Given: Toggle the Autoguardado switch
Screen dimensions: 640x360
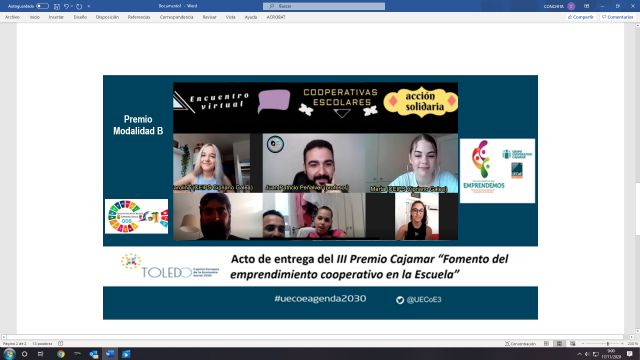Looking at the screenshot, I should [x=42, y=6].
